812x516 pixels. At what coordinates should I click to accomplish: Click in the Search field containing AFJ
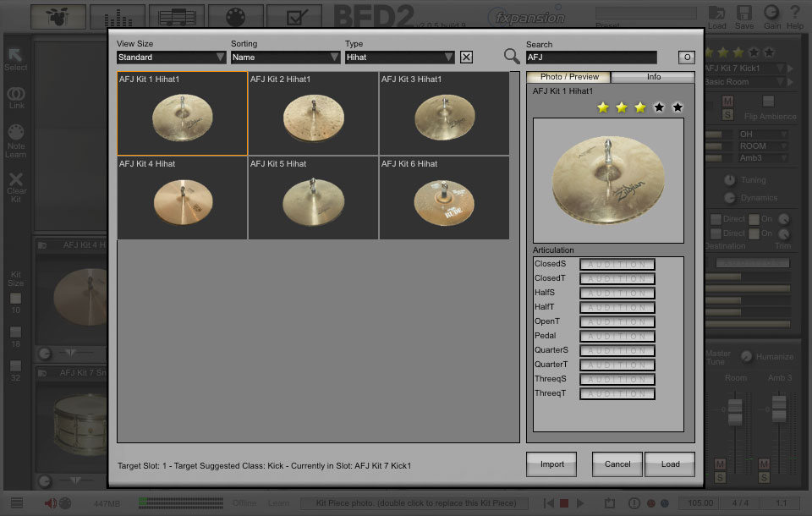(591, 57)
